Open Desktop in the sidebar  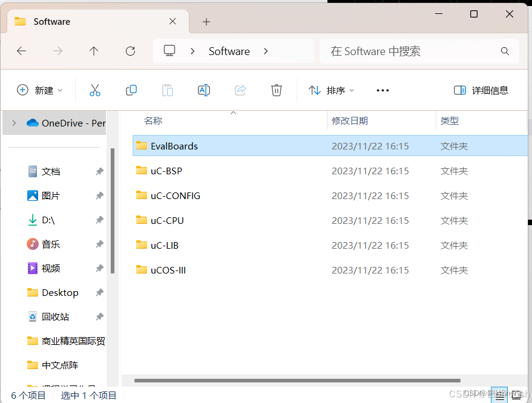pos(60,292)
